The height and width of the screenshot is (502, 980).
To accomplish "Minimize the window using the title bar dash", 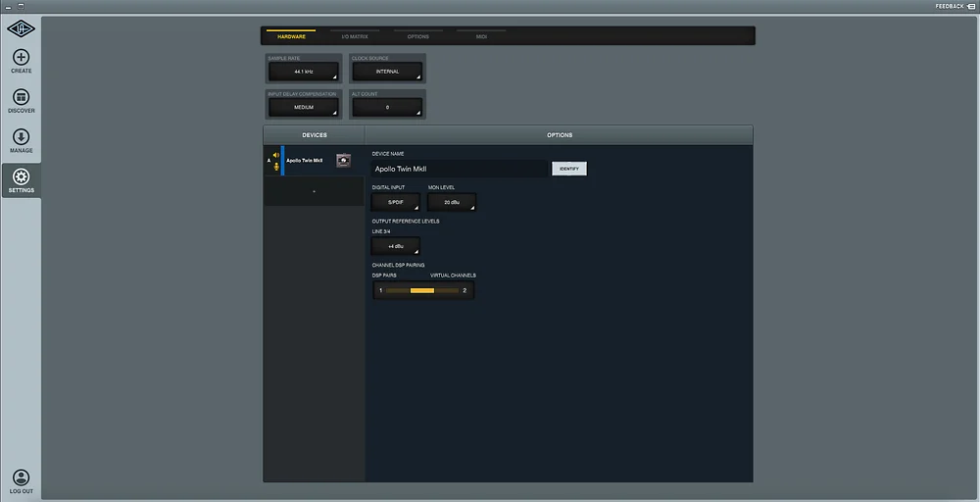I will pyautogui.click(x=9, y=7).
